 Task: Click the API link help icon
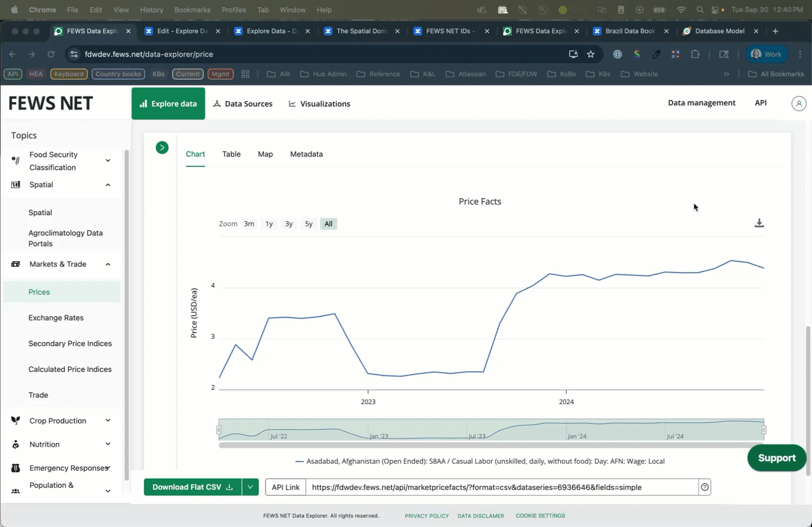705,487
